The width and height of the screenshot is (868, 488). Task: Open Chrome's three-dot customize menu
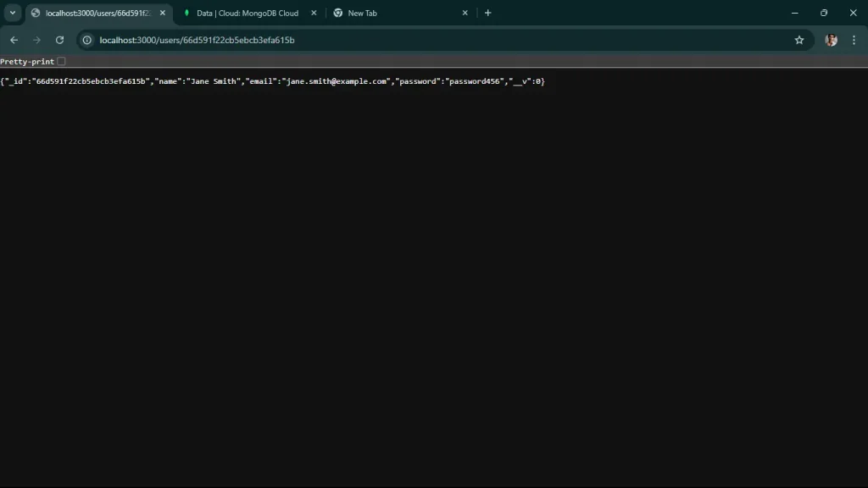tap(854, 40)
